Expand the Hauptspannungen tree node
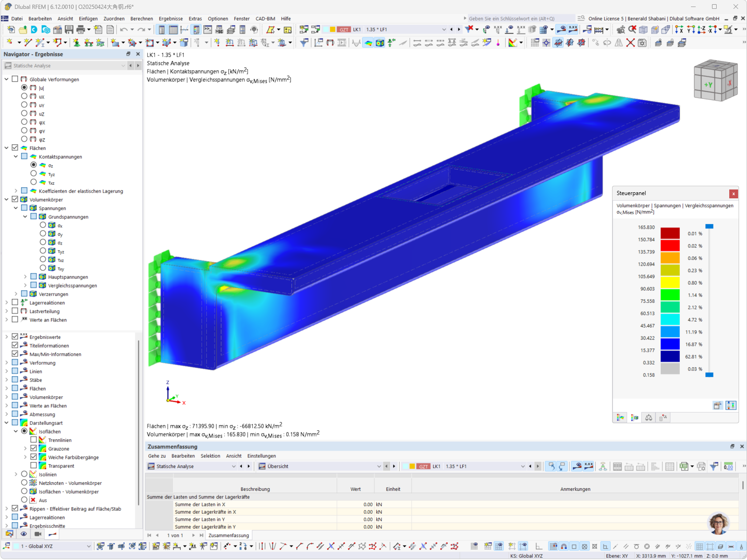The width and height of the screenshot is (747, 560). (x=25, y=277)
